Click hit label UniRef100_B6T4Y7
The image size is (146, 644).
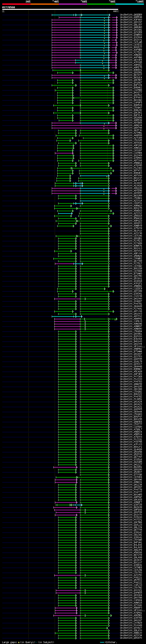(x=131, y=75)
